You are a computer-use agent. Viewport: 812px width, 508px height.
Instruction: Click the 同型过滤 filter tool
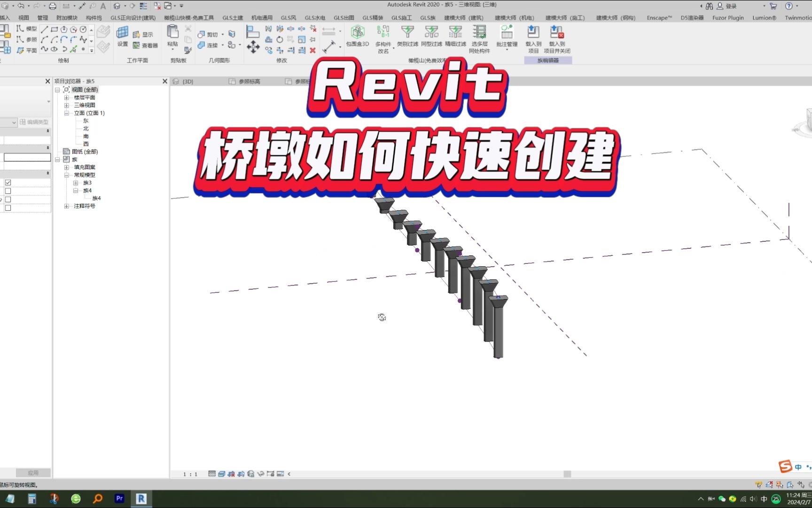(431, 36)
